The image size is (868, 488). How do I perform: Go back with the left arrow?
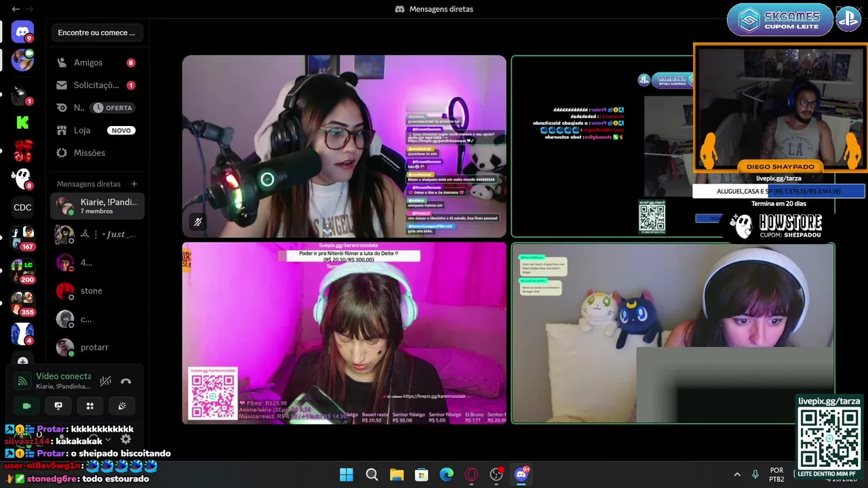click(x=15, y=9)
